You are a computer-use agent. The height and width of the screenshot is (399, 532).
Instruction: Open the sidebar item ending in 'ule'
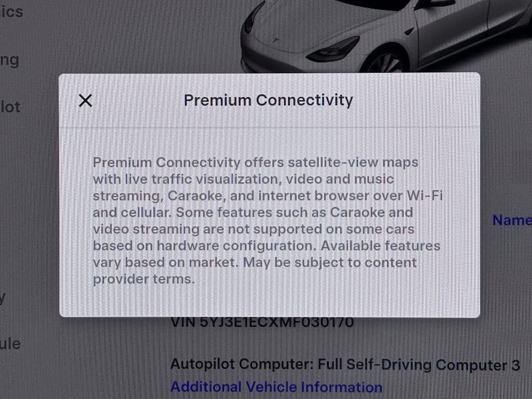[10, 344]
